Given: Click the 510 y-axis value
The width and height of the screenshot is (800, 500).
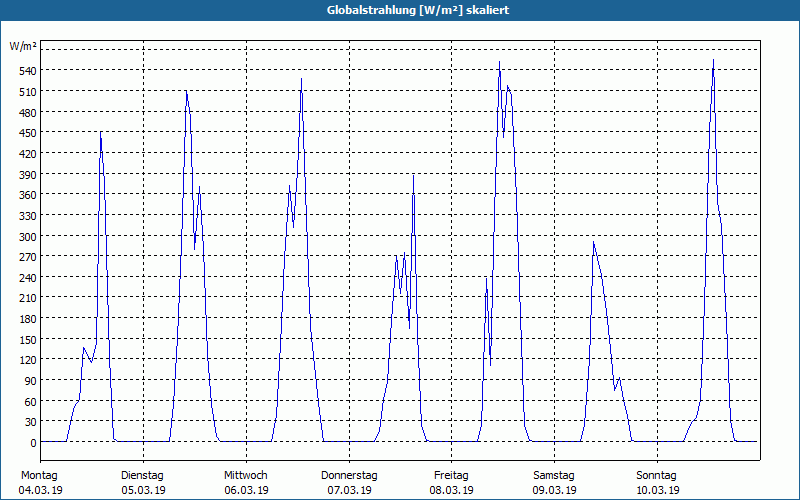Looking at the screenshot, I should click(x=27, y=92).
